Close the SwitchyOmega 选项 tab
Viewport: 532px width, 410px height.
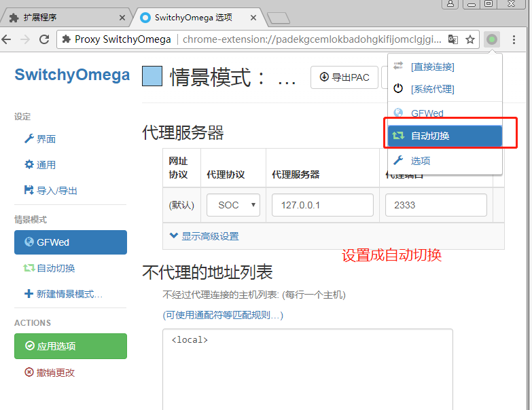click(x=253, y=18)
